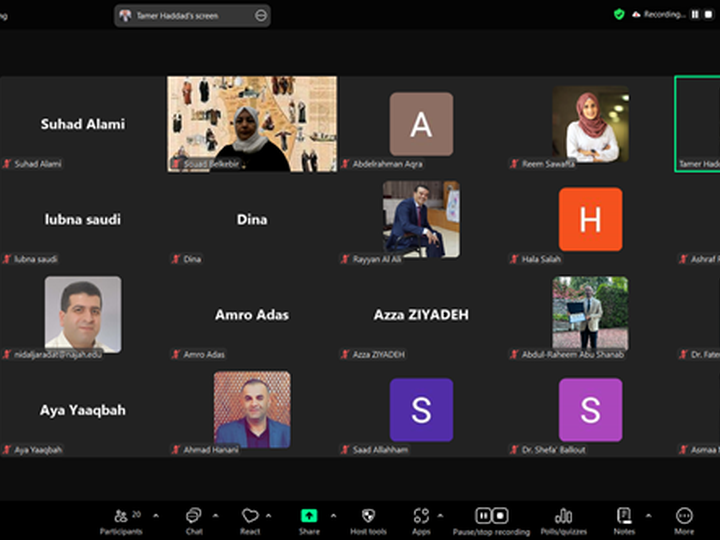The image size is (720, 540).
Task: Click muted mic icon beside lubna saudi
Action: [x=6, y=259]
